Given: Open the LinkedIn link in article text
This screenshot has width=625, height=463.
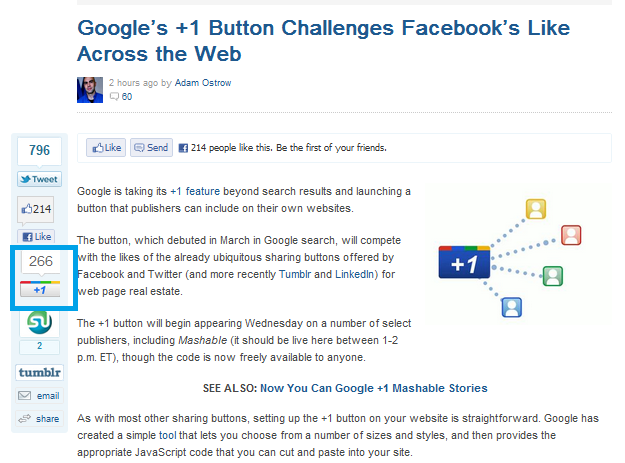Looking at the screenshot, I should (356, 274).
